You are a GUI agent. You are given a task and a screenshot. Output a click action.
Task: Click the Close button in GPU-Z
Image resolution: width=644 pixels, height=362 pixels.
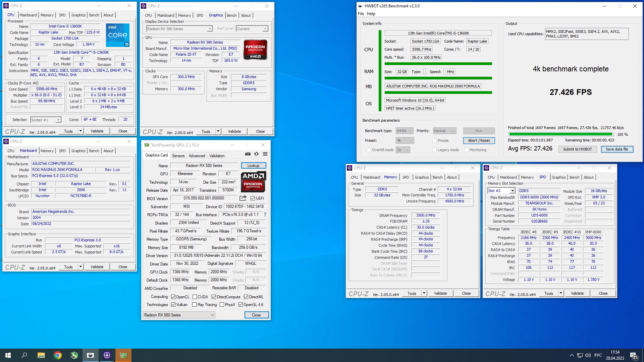256,315
